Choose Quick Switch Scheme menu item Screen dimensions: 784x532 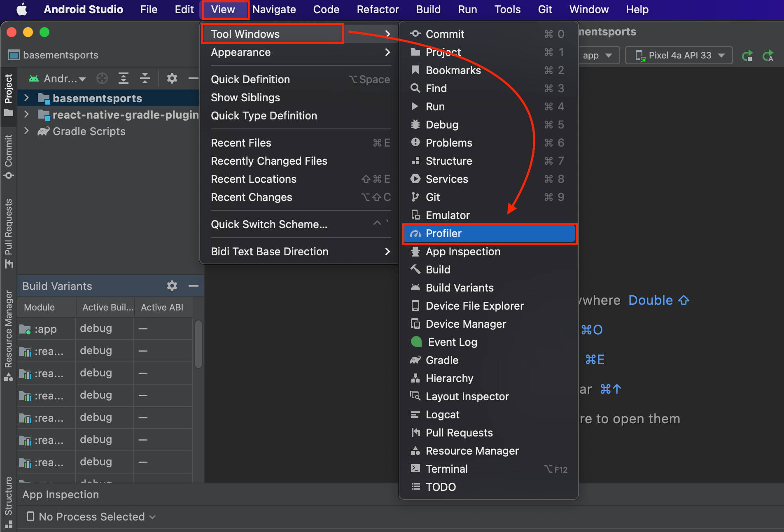[300, 224]
